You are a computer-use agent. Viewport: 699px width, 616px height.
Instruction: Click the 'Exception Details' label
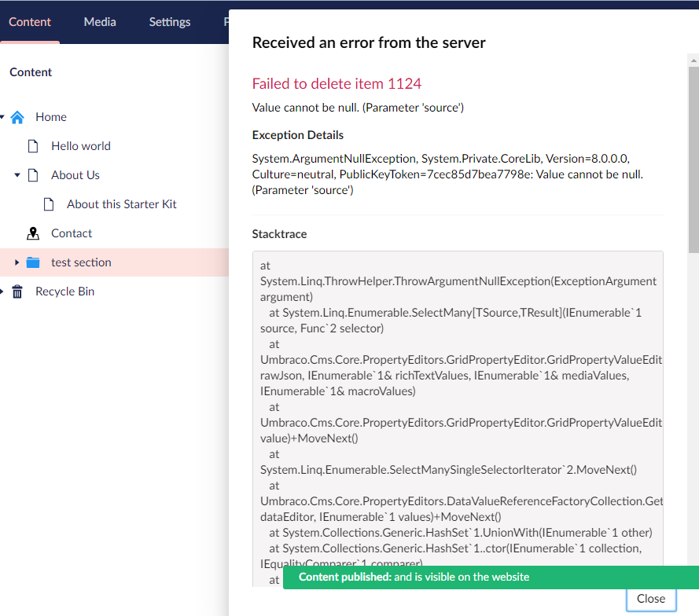(298, 135)
